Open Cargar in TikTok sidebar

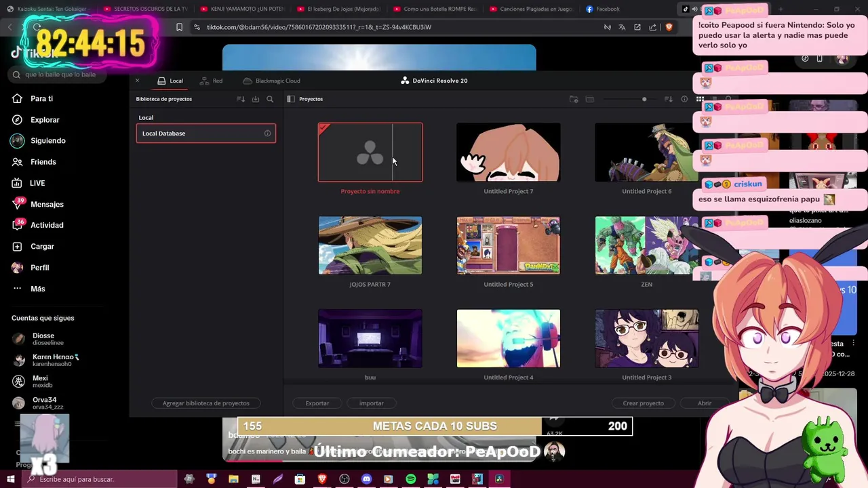(x=33, y=247)
